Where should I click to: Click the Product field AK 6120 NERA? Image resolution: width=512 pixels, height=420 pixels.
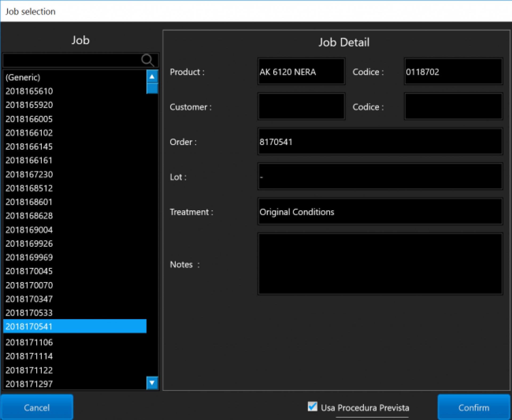pos(301,72)
